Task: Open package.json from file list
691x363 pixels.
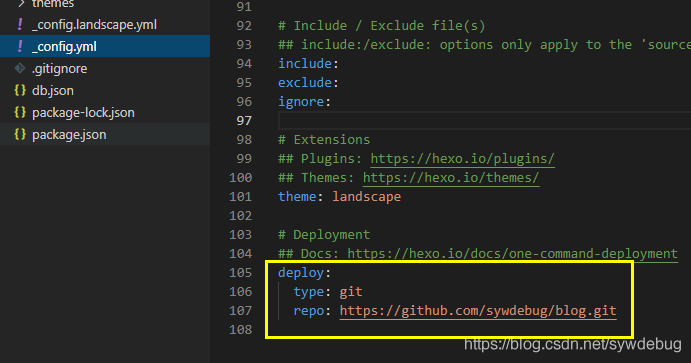Action: pos(69,135)
